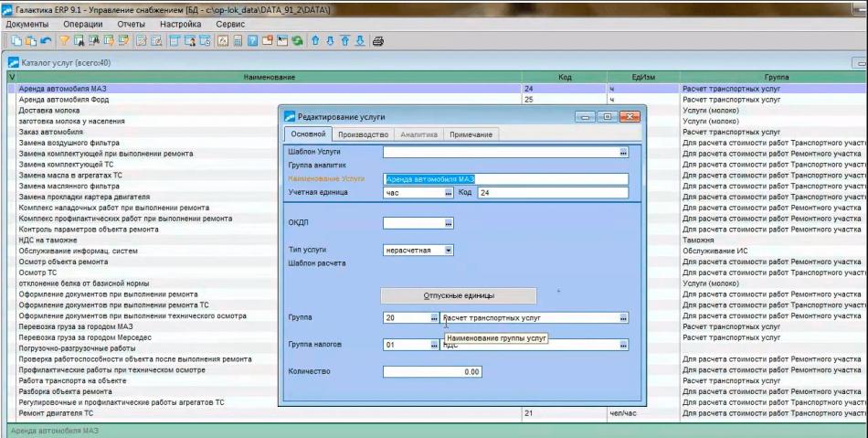The height and width of the screenshot is (438, 868).
Task: Click the filter funnel icon in toolbar
Action: coord(65,41)
